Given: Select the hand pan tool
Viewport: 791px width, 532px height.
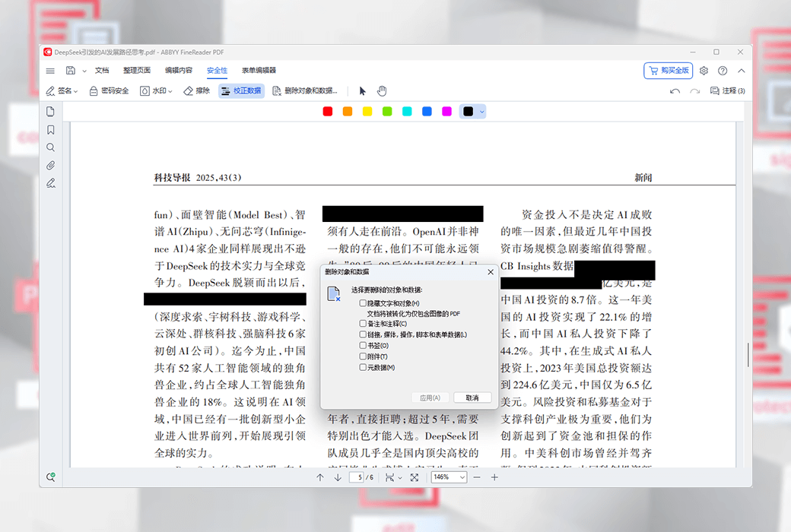Looking at the screenshot, I should coord(382,90).
